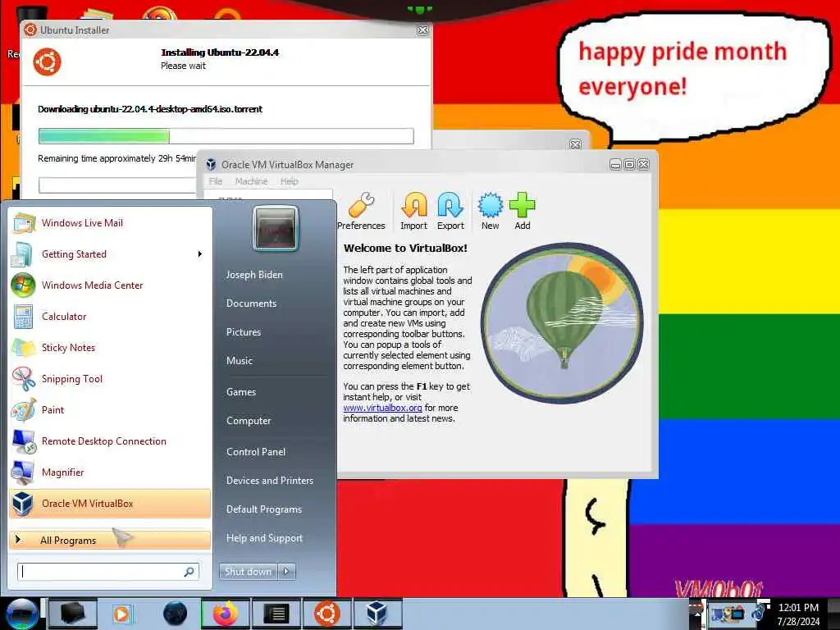This screenshot has width=840, height=630.
Task: Open Documents from Start menu
Action: click(251, 304)
